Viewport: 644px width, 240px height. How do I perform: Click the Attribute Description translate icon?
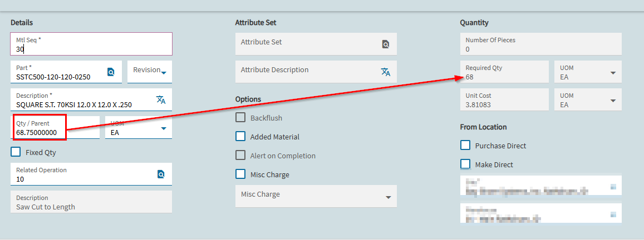tap(386, 72)
